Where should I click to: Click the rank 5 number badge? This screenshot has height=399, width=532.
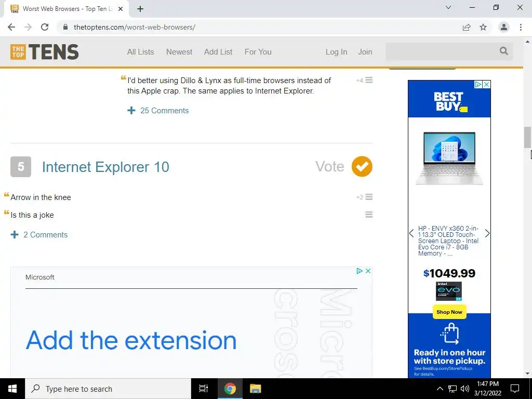tap(21, 167)
